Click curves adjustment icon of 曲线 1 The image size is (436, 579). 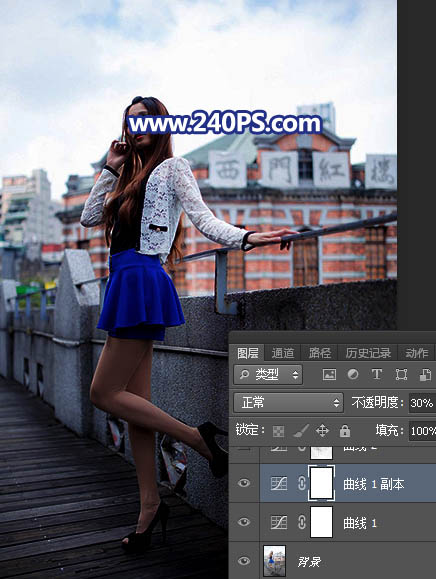click(279, 523)
